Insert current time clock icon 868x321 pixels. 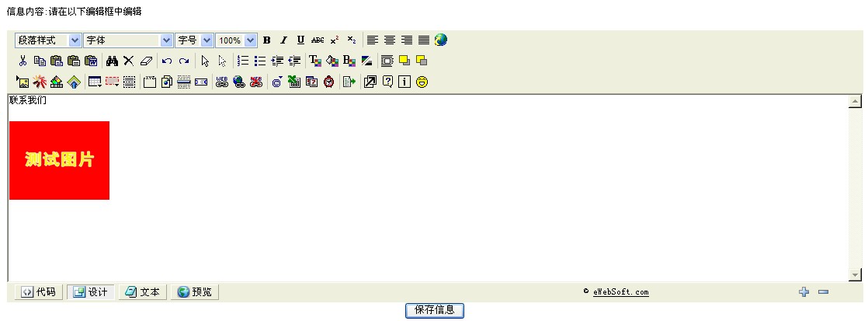329,82
